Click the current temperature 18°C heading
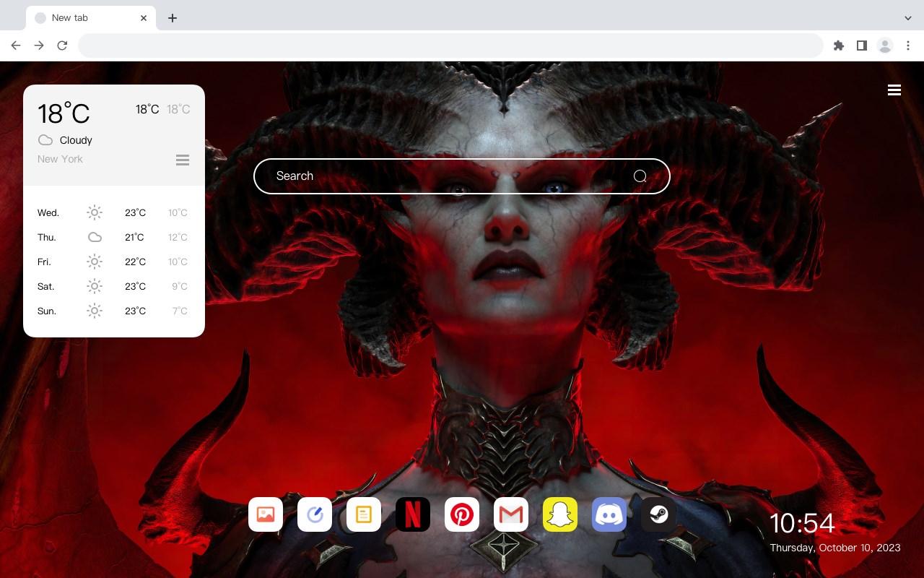 64,113
